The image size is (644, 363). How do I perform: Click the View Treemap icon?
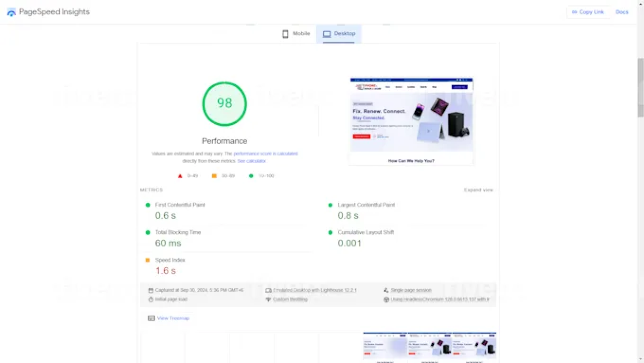coord(151,318)
